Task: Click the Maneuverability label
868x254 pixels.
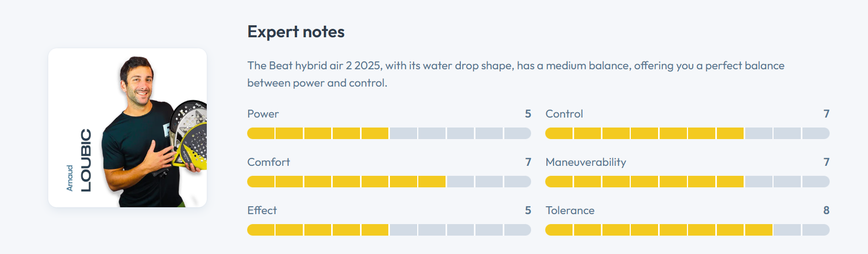Action: pos(586,162)
